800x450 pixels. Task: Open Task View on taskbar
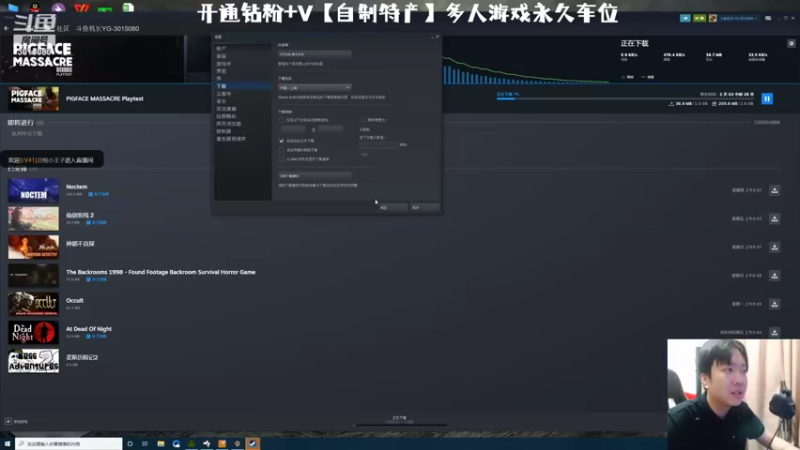tap(145, 444)
